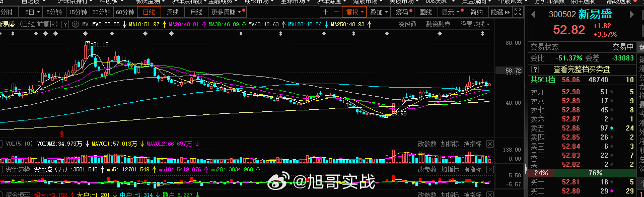Select the 月线 monthly period tab
The height and width of the screenshot is (197, 644).
196,12
